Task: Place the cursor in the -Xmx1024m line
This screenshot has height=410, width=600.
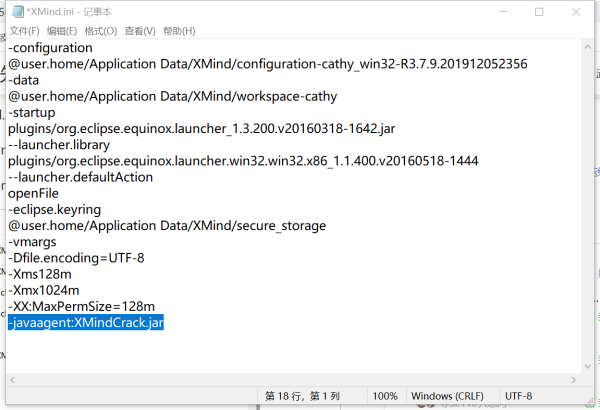Action: click(45, 291)
